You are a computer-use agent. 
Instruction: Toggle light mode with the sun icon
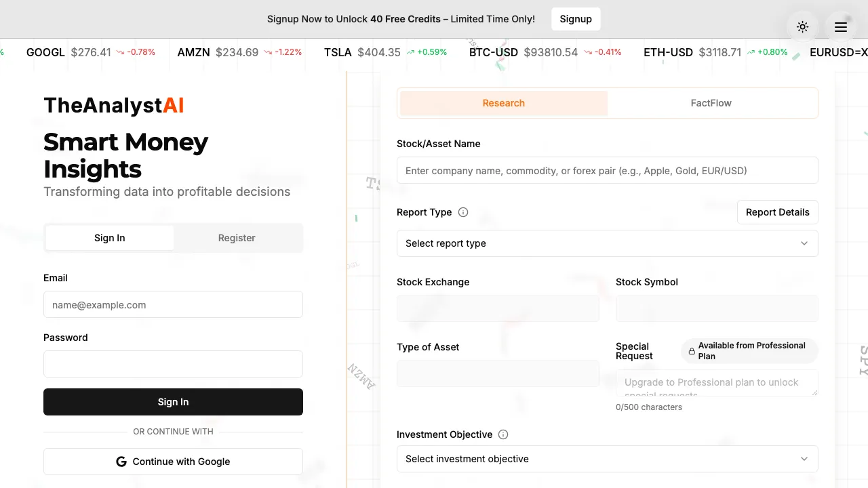(x=802, y=26)
